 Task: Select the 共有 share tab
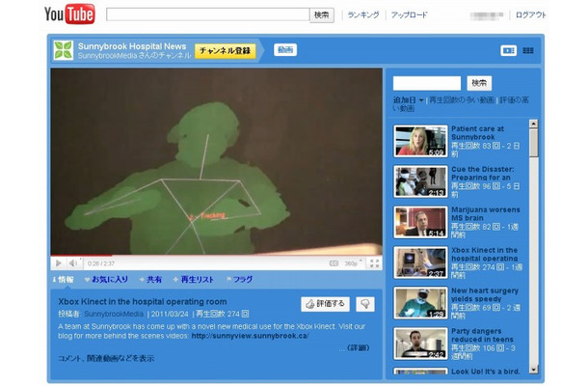coord(150,279)
